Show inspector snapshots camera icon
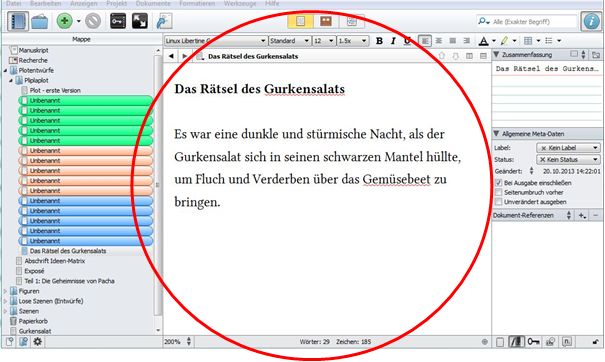Viewport: 605px width, 362px height. pos(551,342)
